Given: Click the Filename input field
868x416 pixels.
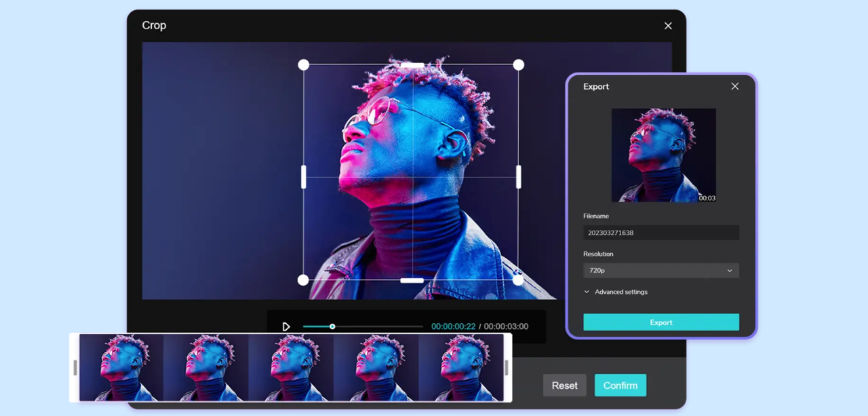Looking at the screenshot, I should 660,233.
